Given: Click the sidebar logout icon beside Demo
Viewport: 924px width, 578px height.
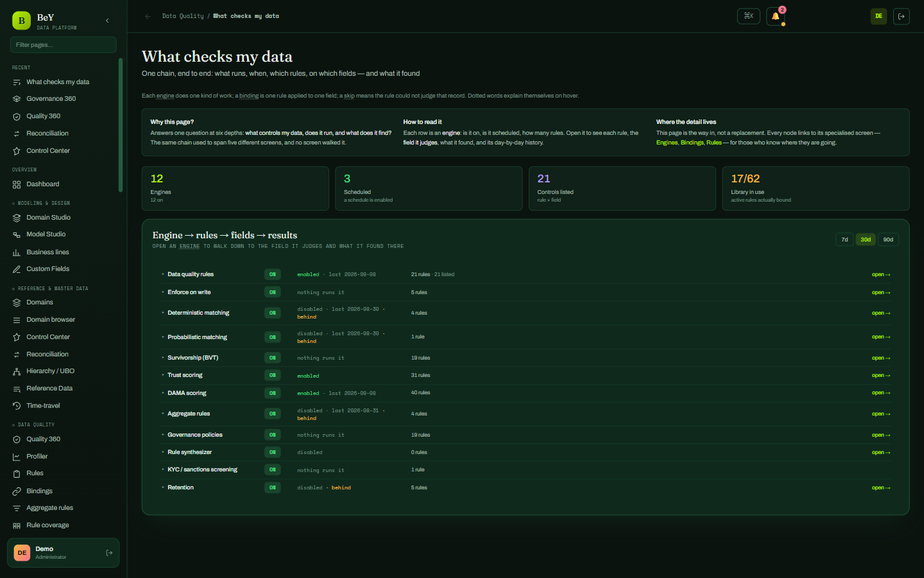Looking at the screenshot, I should (x=109, y=553).
